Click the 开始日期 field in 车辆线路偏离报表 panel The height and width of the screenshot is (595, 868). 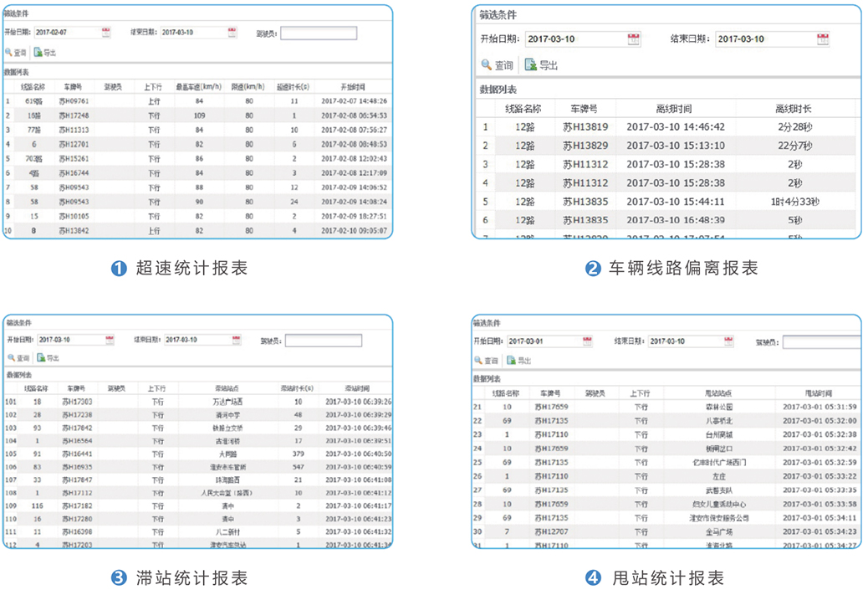pyautogui.click(x=573, y=38)
